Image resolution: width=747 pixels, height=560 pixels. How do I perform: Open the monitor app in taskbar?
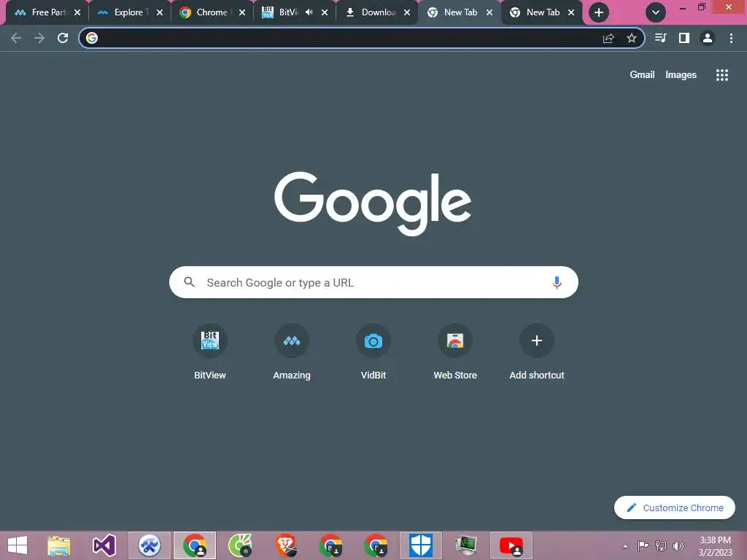[466, 545]
